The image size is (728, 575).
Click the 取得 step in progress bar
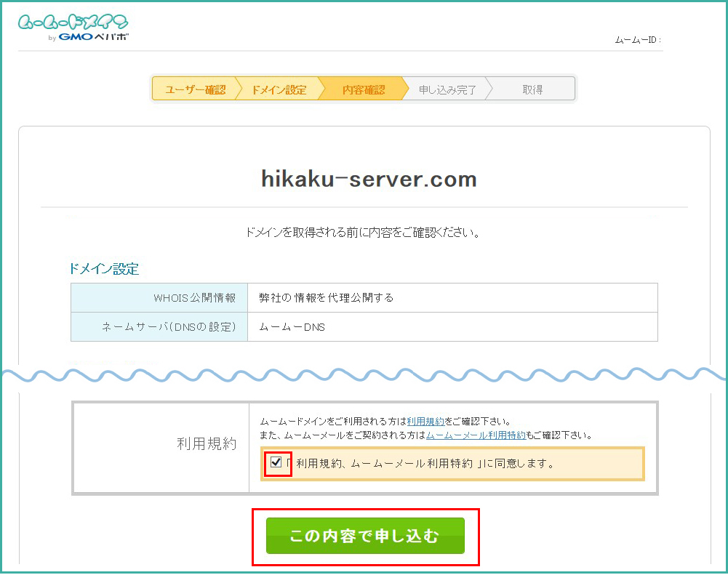(x=532, y=90)
